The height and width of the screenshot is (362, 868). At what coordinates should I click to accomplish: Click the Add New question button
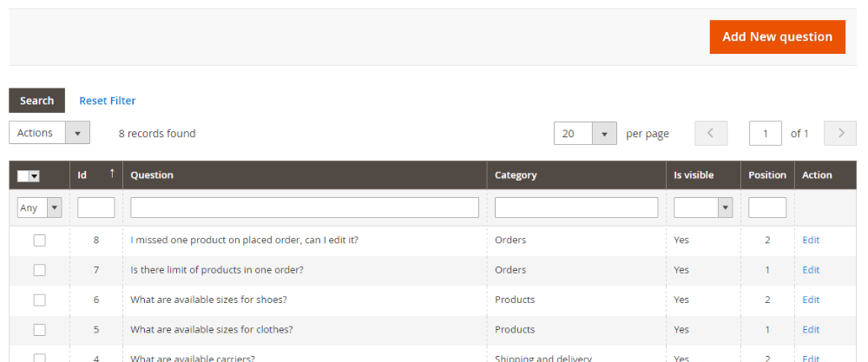tap(777, 37)
